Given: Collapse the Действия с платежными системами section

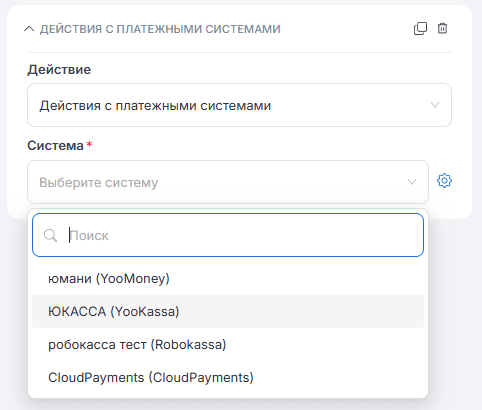Looking at the screenshot, I should tap(29, 29).
